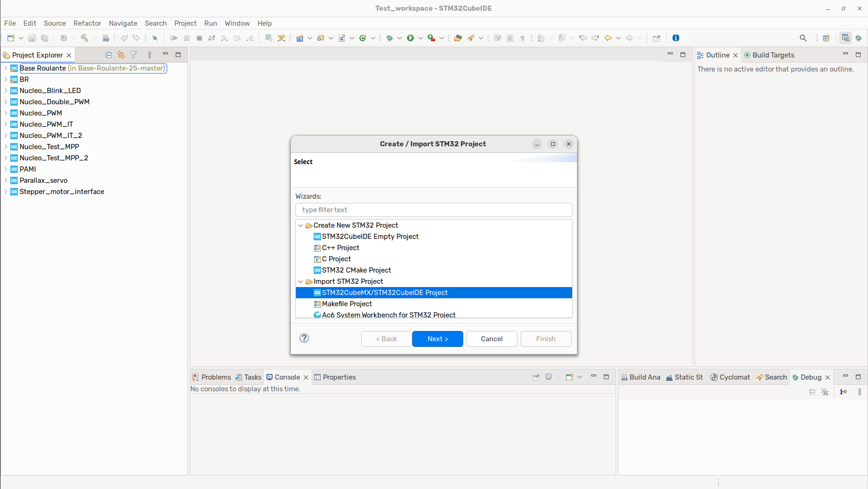Click the magnifier search icon in toolbar

pyautogui.click(x=803, y=38)
